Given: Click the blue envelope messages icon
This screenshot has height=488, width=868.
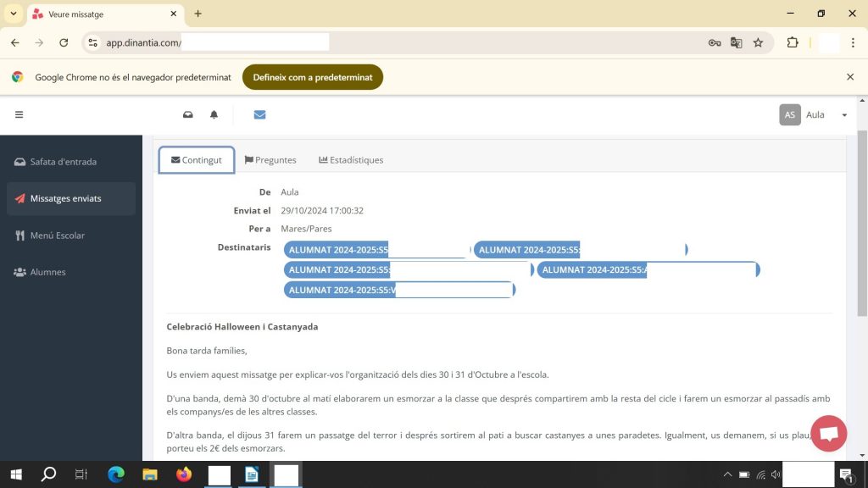Looking at the screenshot, I should click(x=259, y=115).
